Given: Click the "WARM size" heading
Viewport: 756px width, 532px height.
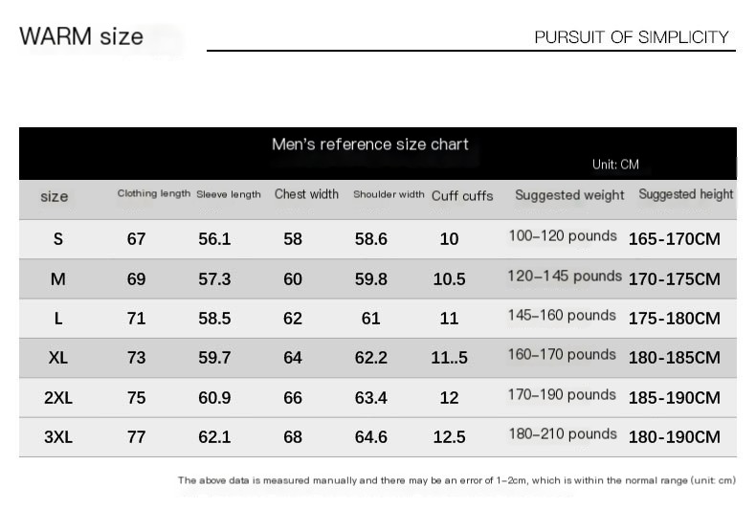Looking at the screenshot, I should click(81, 37).
